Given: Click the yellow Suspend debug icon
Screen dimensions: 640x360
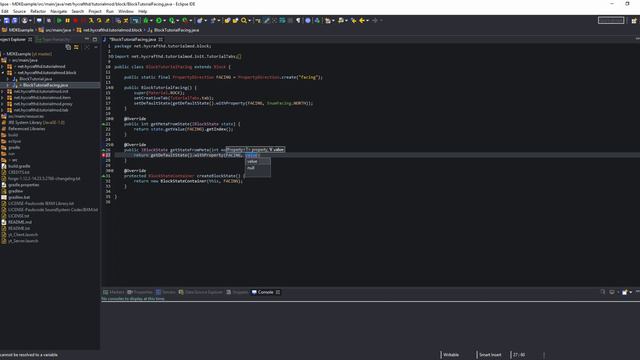Looking at the screenshot, I should (x=67, y=20).
